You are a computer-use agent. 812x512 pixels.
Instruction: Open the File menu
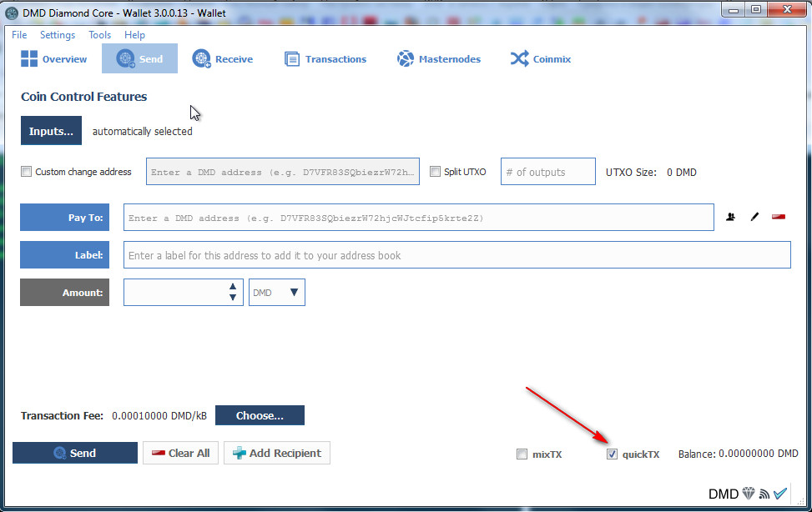click(x=19, y=35)
